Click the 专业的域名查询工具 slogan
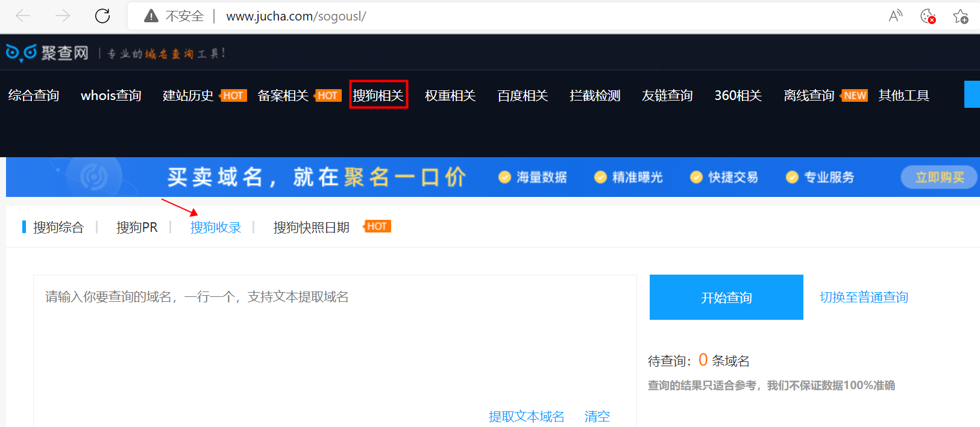Viewport: 980px width, 427px height. coord(166,54)
